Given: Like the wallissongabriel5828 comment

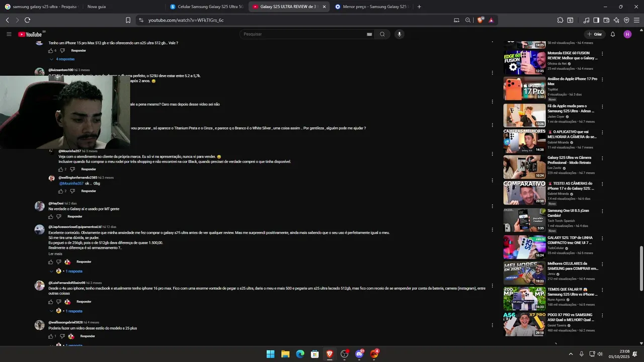Looking at the screenshot, I should [x=50, y=336].
